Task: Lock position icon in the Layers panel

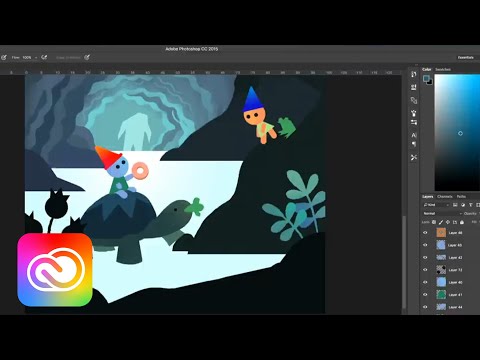Action: 448,222
